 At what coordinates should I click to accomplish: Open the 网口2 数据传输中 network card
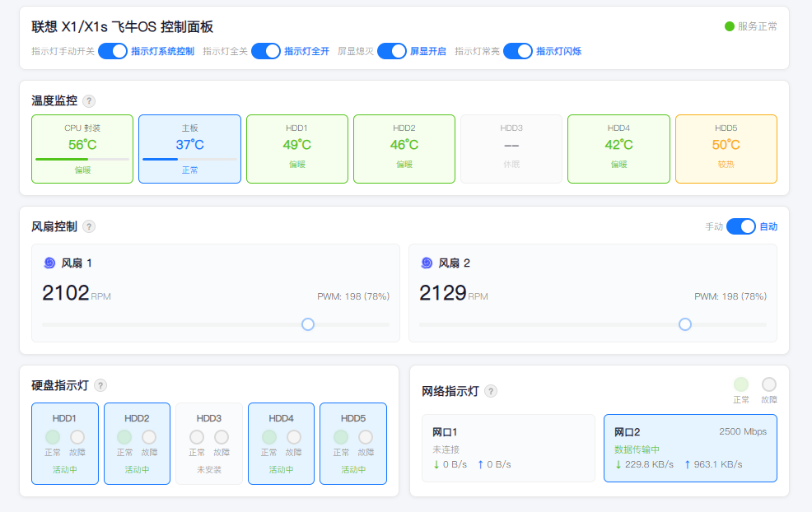690,449
